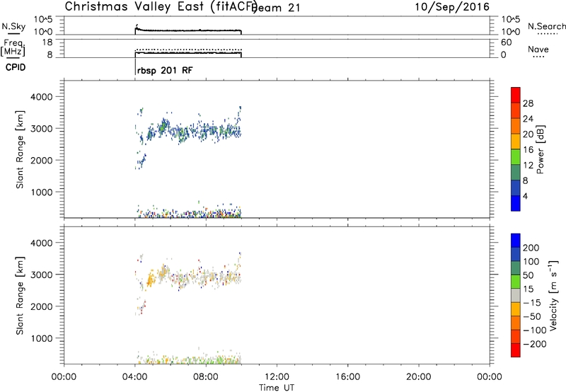
Task: Click the 28 label on Power colorbar
Action: (528, 103)
